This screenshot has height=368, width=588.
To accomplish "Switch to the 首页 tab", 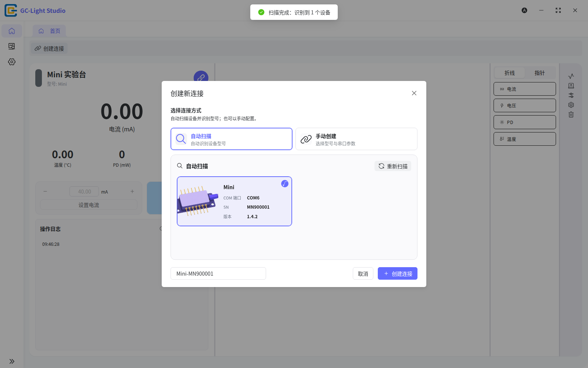I will [49, 31].
